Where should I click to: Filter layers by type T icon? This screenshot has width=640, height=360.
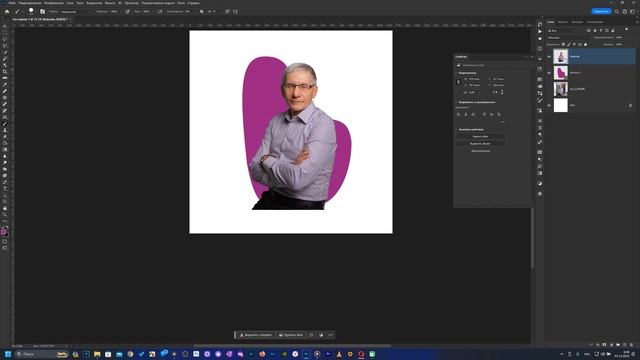point(601,31)
